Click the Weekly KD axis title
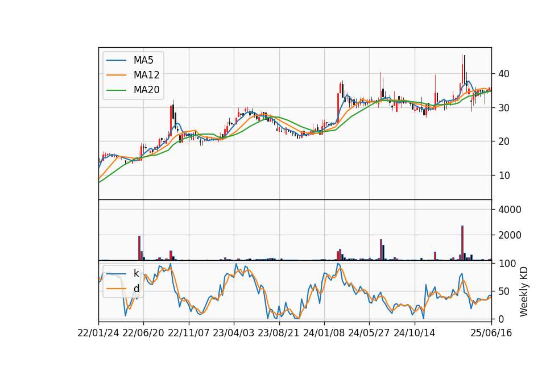The image size is (546, 392). [524, 291]
